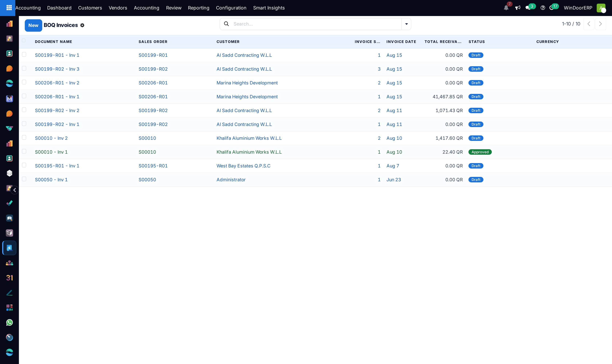612x364 pixels.
Task: Click the 1-10 / 10 pager counter
Action: [x=571, y=24]
